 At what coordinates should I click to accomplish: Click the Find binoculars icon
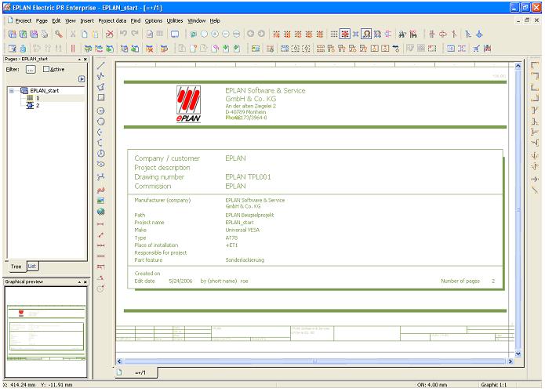pos(402,34)
